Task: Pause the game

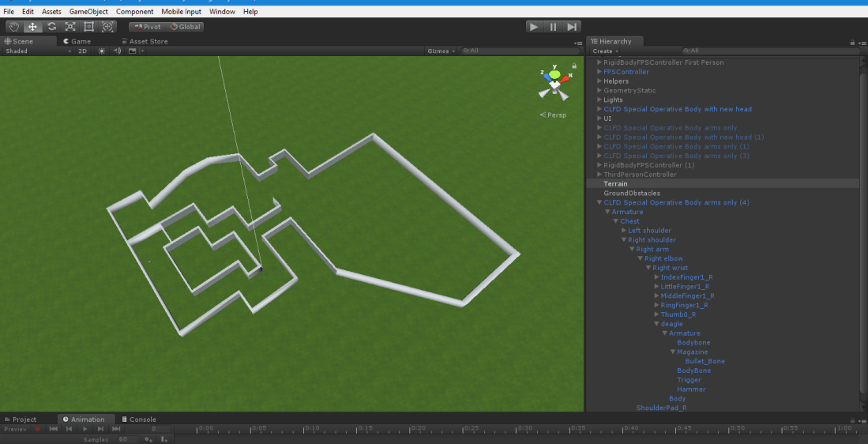Action: tap(553, 27)
